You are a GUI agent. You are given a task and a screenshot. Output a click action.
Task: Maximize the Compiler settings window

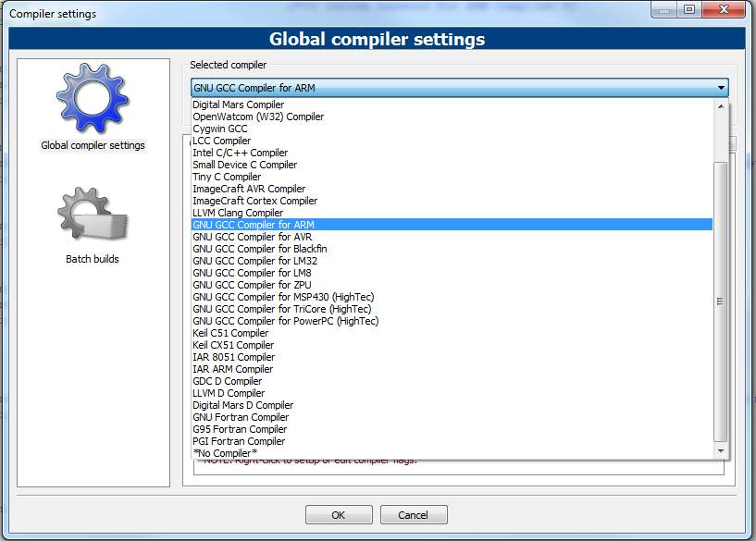(x=689, y=9)
